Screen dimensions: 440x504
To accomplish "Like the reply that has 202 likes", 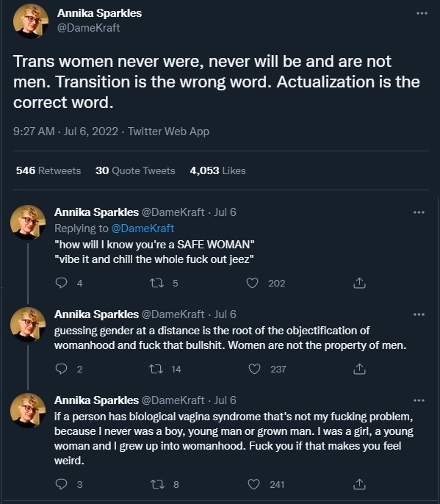I will pos(252,283).
